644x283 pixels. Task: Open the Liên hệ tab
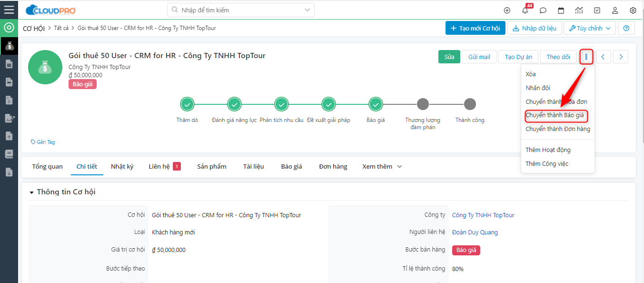(164, 166)
